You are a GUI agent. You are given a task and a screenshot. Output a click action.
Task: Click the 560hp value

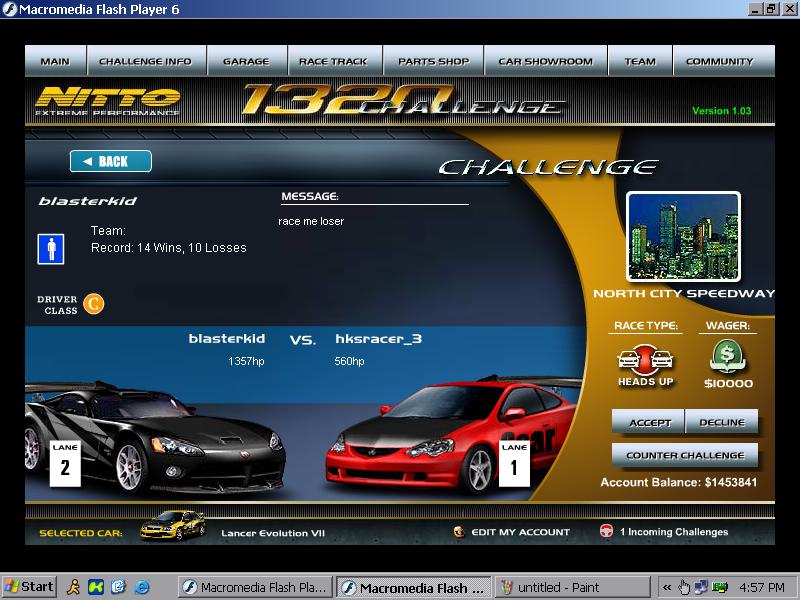349,361
